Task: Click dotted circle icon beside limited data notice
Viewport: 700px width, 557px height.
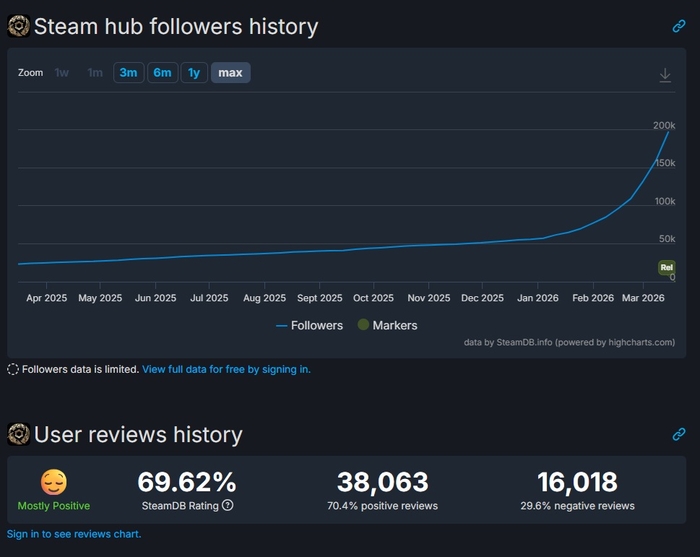Action: point(13,369)
